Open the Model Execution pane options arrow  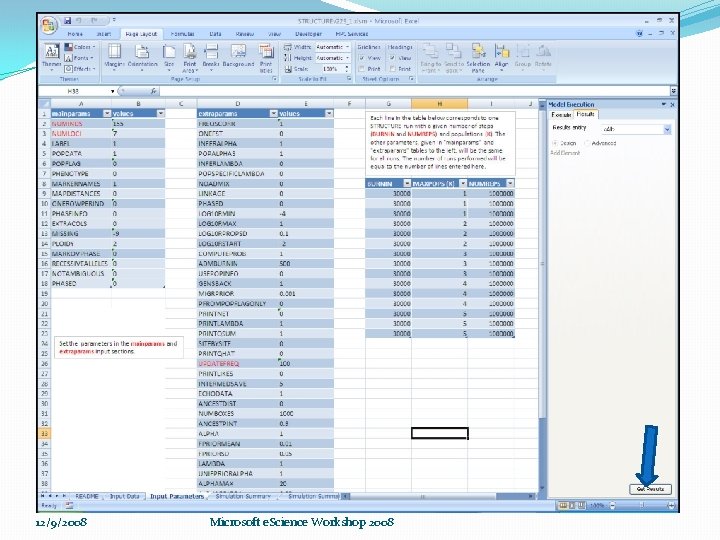tap(663, 105)
